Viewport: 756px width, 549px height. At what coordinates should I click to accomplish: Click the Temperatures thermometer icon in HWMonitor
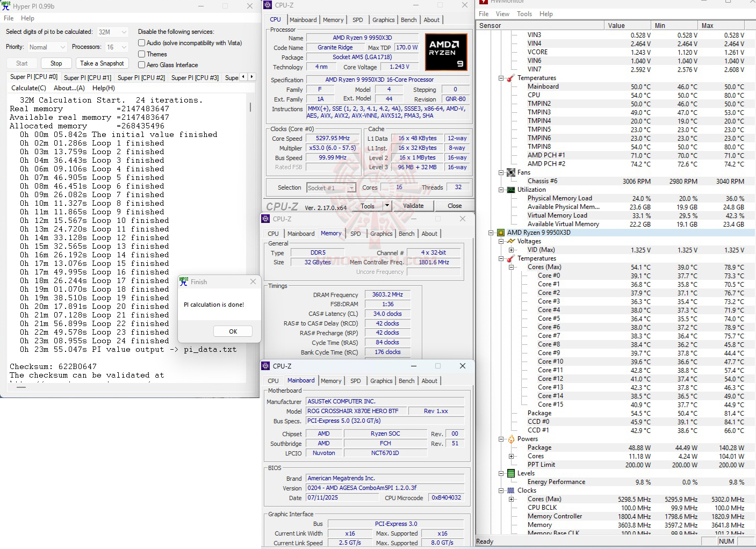(x=509, y=78)
